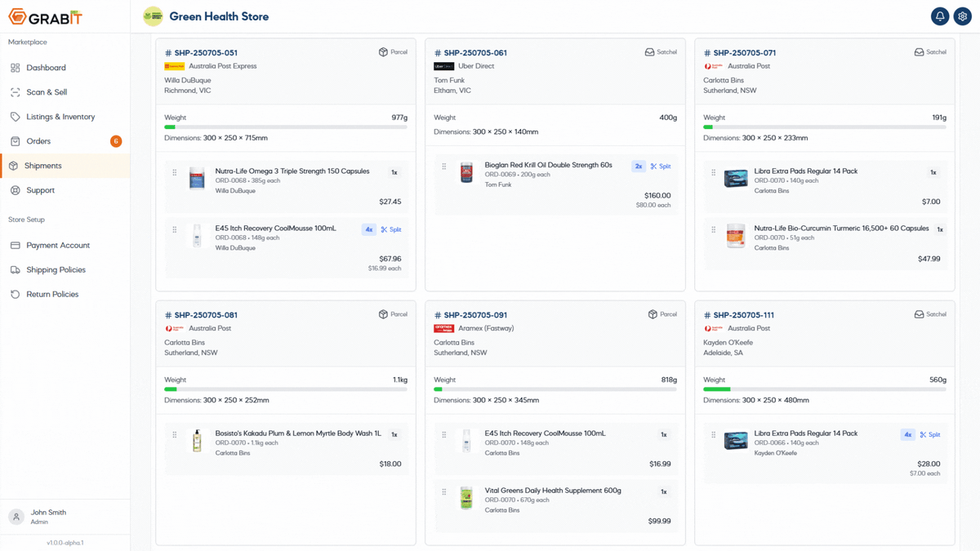
Task: Grab the drag handle of Libra Pads in SHP-250705-111
Action: 714,435
